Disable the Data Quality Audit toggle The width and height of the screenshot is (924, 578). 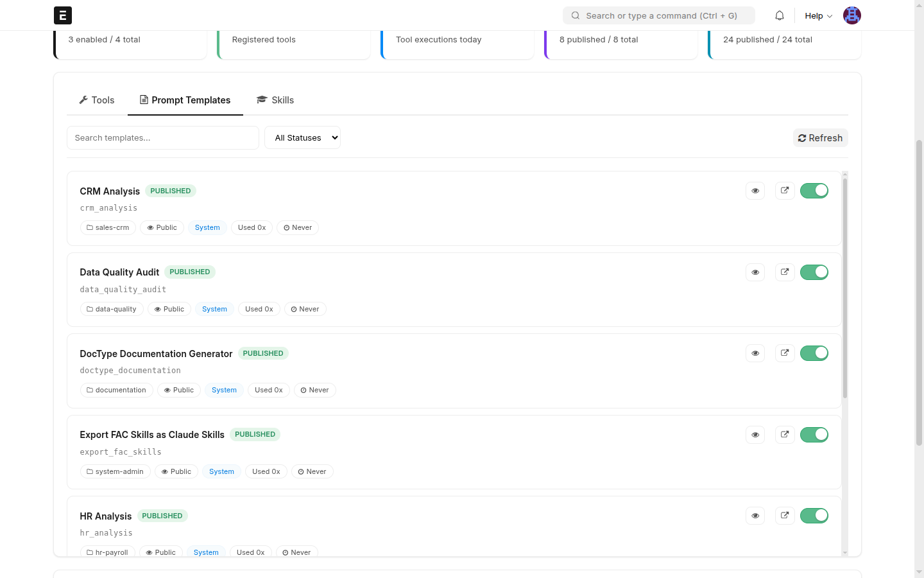[x=814, y=272]
